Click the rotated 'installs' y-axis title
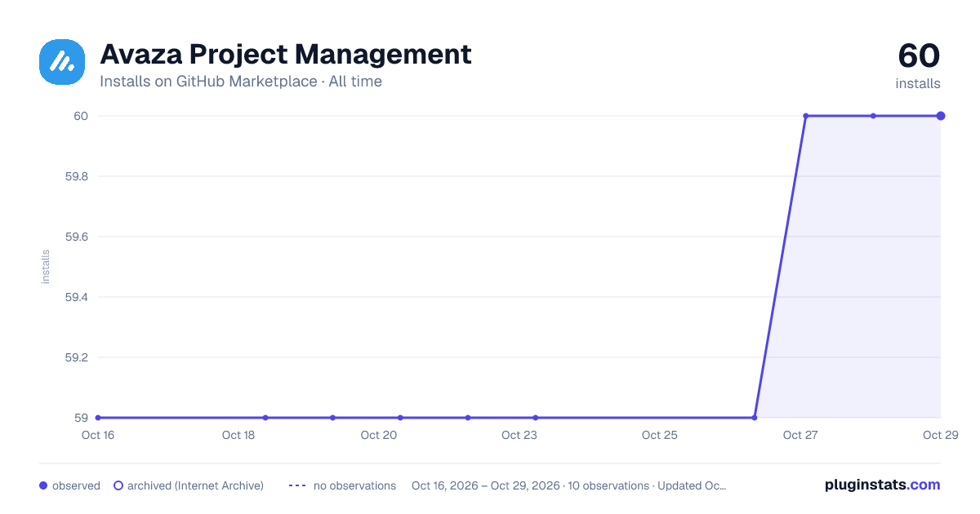This screenshot has width=980, height=514. [x=46, y=267]
